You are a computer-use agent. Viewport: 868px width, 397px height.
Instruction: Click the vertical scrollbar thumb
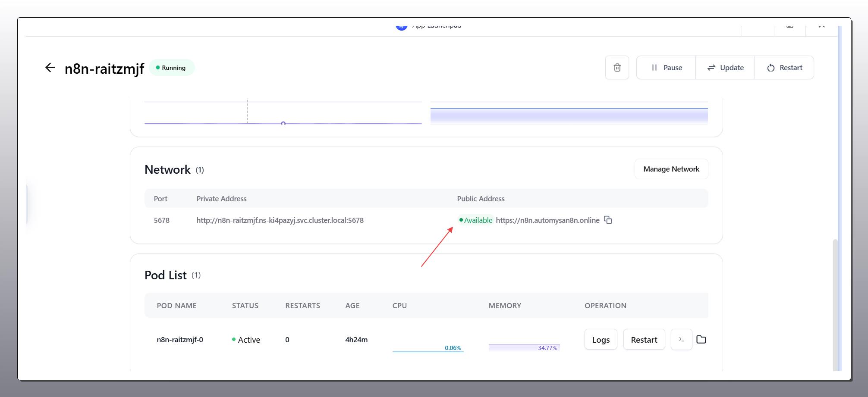[x=835, y=304]
